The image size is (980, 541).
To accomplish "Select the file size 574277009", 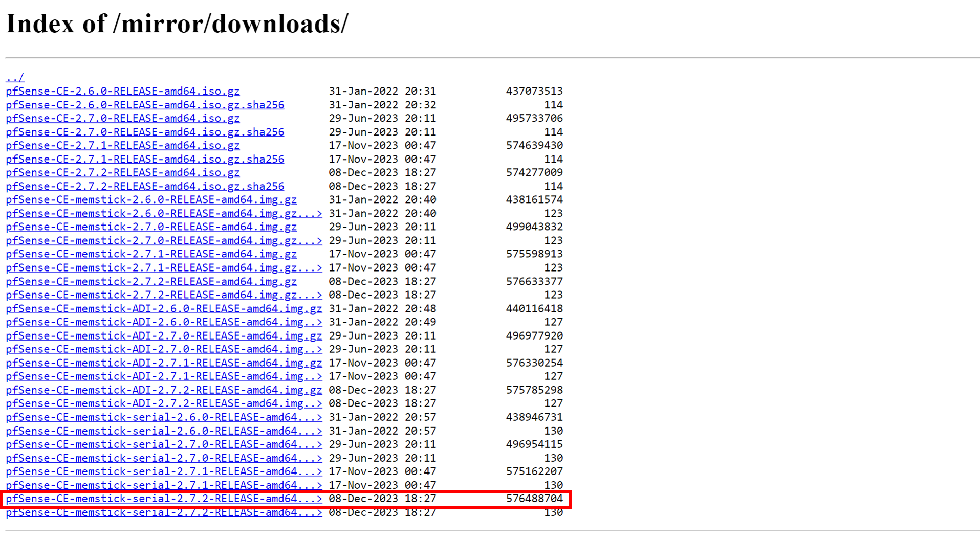I will [x=534, y=172].
